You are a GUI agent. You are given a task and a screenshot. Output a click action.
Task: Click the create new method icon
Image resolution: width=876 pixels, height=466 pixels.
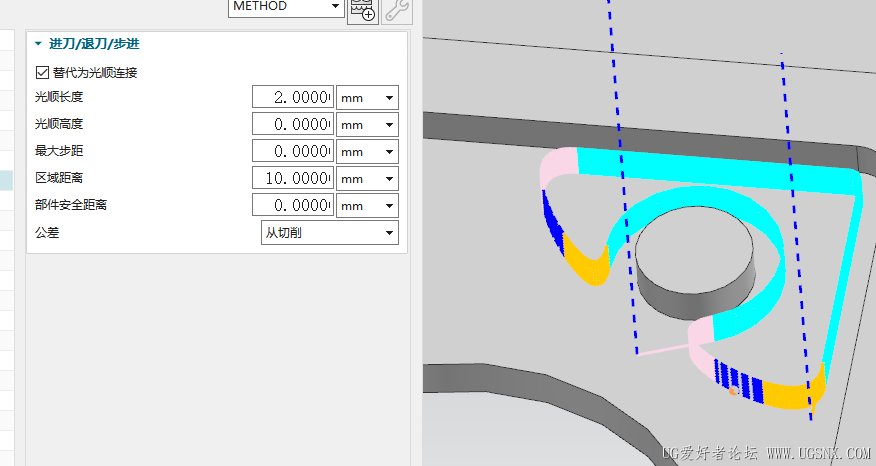(363, 11)
